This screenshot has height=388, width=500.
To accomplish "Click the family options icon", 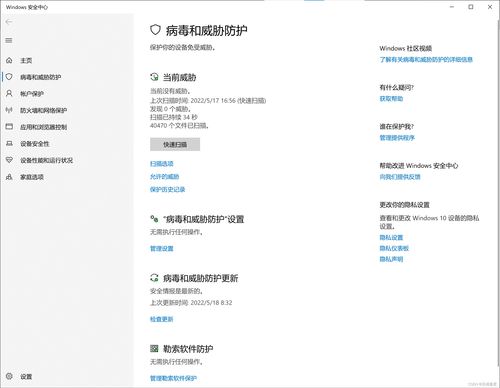I will point(9,177).
